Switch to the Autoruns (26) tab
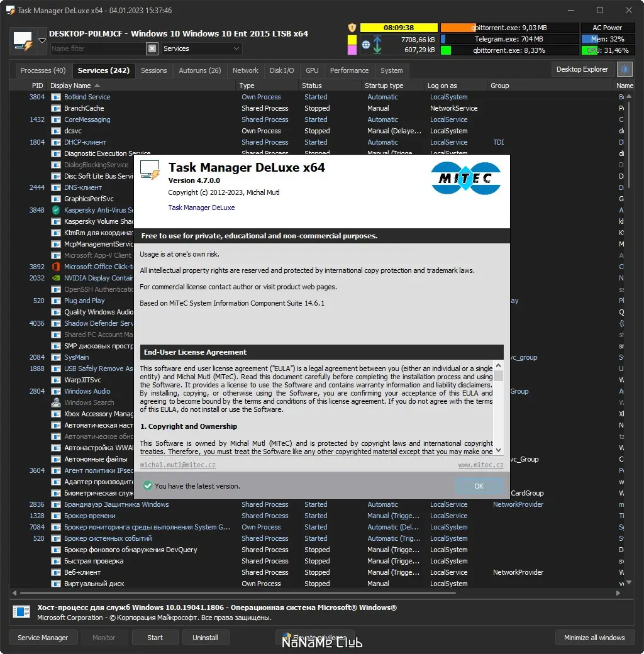This screenshot has height=654, width=644. pos(200,70)
